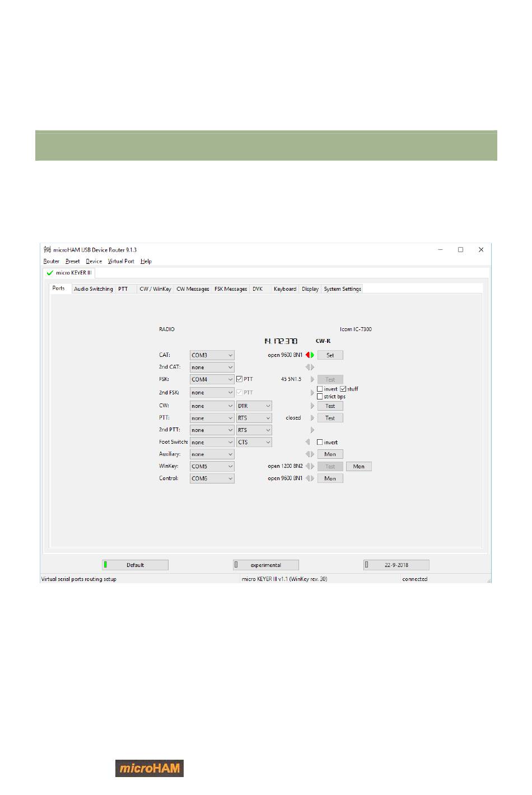Image resolution: width=532 pixels, height=795 pixels.
Task: Select the Default preset button
Action: pos(135,565)
